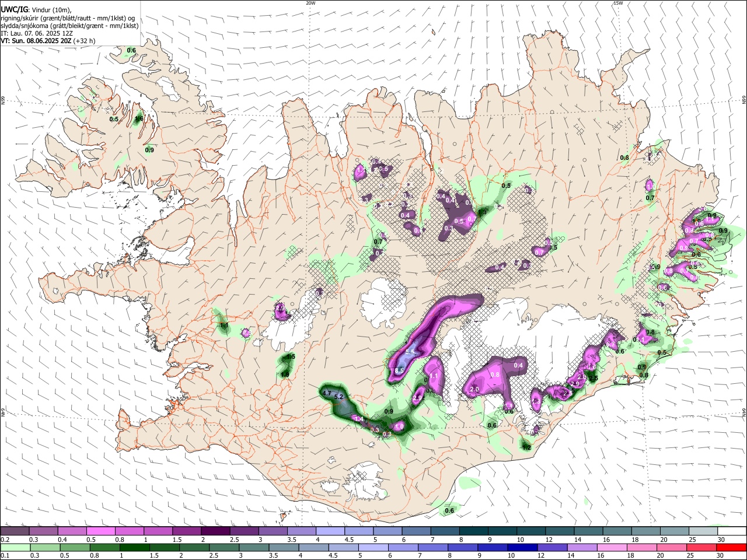
Task: Click the '0.1' label under the lower legend row
Action: click(x=4, y=556)
